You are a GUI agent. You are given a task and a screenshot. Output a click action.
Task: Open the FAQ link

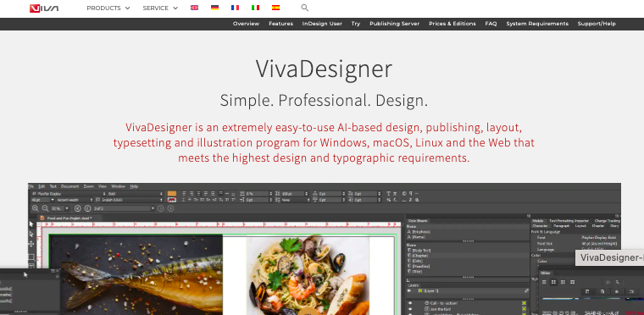click(491, 24)
